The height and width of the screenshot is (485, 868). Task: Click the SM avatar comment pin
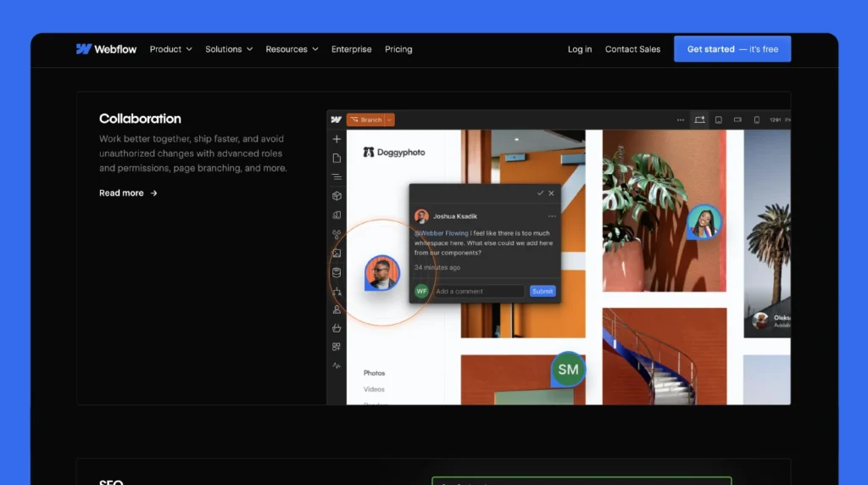[x=568, y=370]
